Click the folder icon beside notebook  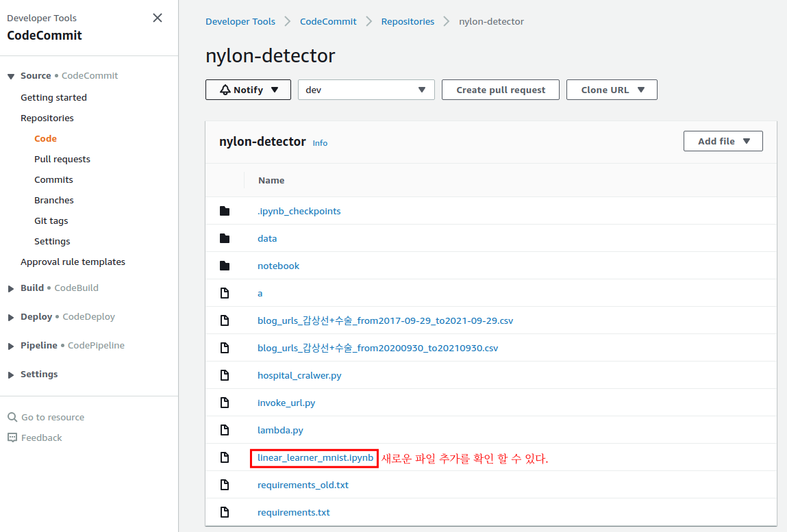click(x=225, y=266)
